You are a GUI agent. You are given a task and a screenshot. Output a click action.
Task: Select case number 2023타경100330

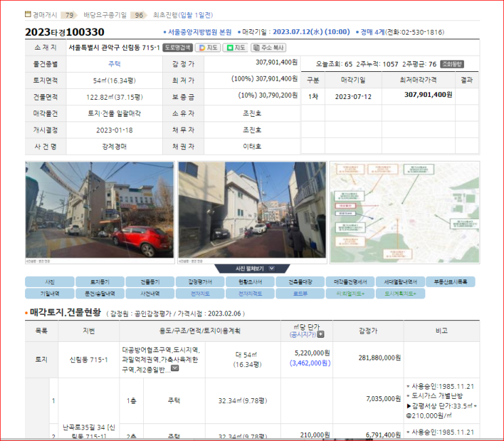(64, 32)
